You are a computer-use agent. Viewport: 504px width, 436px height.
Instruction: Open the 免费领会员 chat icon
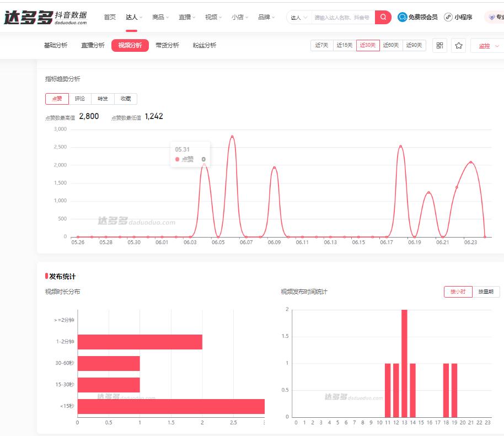pyautogui.click(x=403, y=17)
